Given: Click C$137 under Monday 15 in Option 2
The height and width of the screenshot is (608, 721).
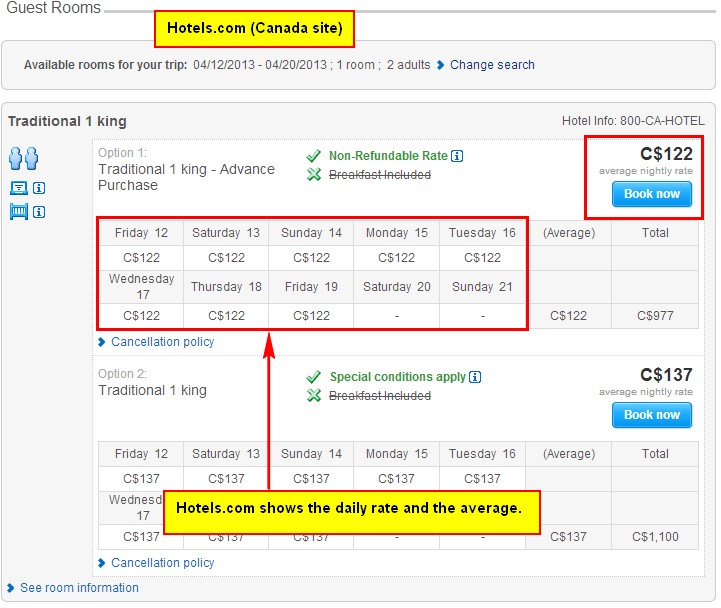Looking at the screenshot, I should [396, 479].
